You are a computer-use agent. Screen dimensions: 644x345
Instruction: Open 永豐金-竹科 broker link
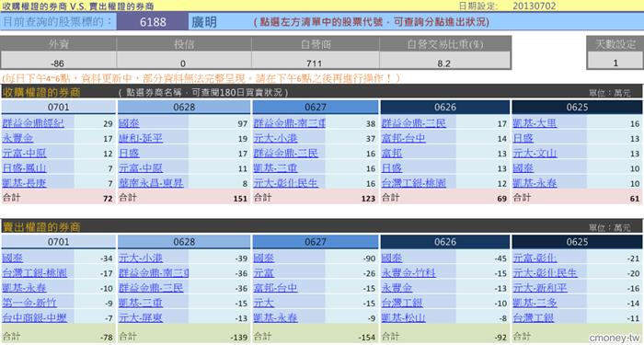pyautogui.click(x=408, y=272)
